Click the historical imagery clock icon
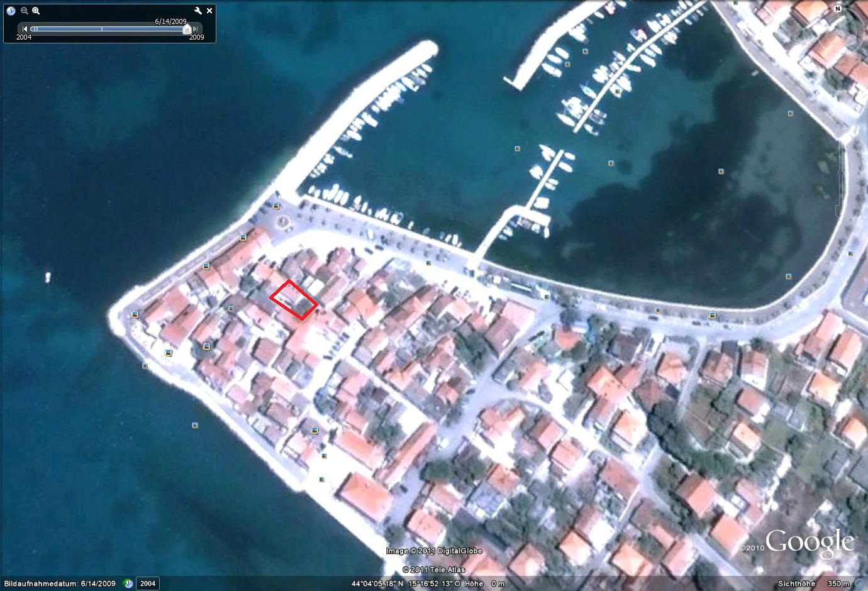The height and width of the screenshot is (591, 868). coord(11,11)
